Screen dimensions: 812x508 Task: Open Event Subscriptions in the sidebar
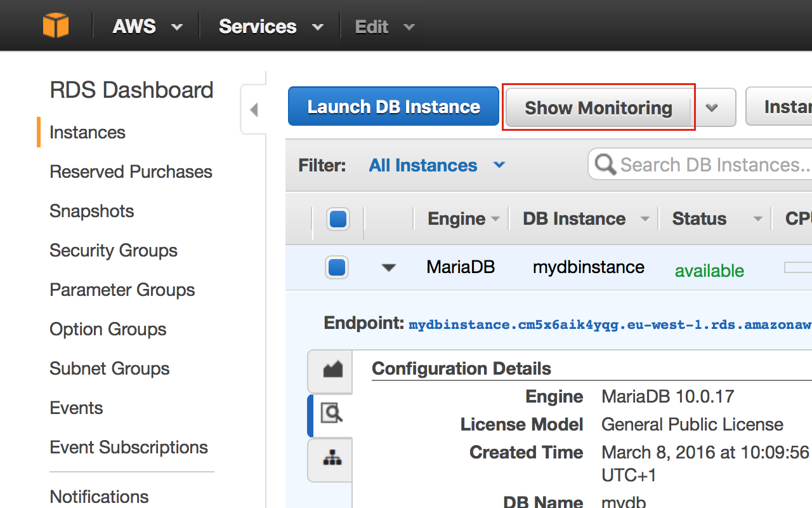pyautogui.click(x=129, y=447)
